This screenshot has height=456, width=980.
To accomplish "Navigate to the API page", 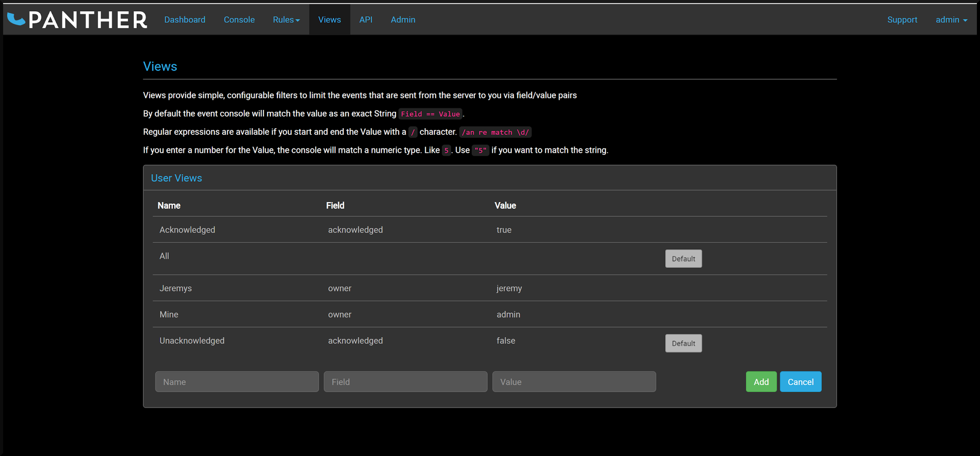I will click(x=366, y=19).
